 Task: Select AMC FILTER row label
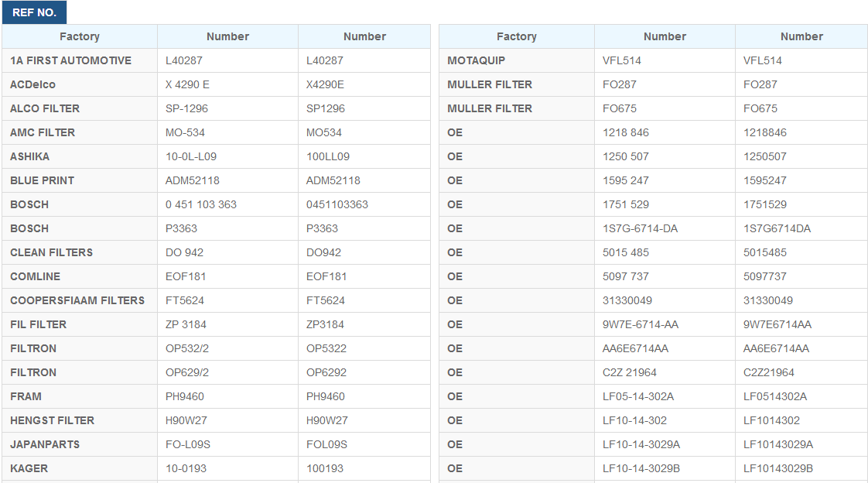[43, 132]
